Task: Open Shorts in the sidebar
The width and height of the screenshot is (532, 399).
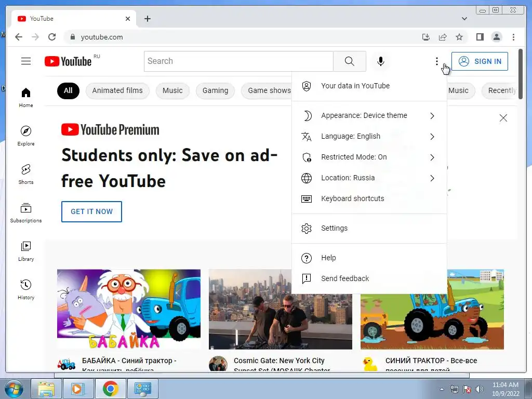Action: point(26,175)
